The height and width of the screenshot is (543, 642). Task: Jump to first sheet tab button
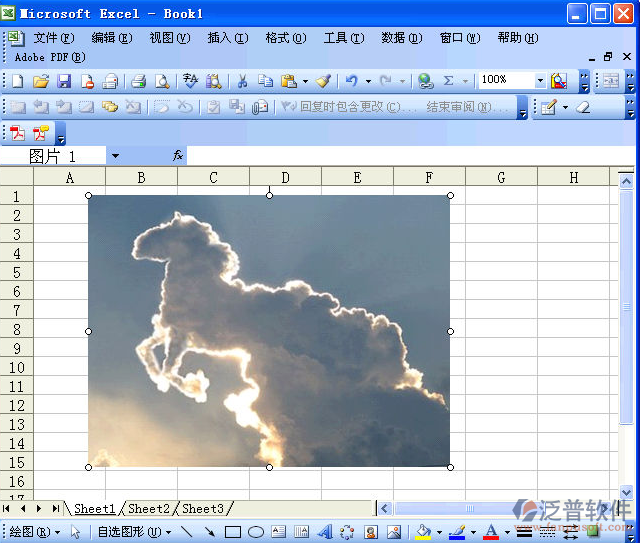click(x=6, y=509)
